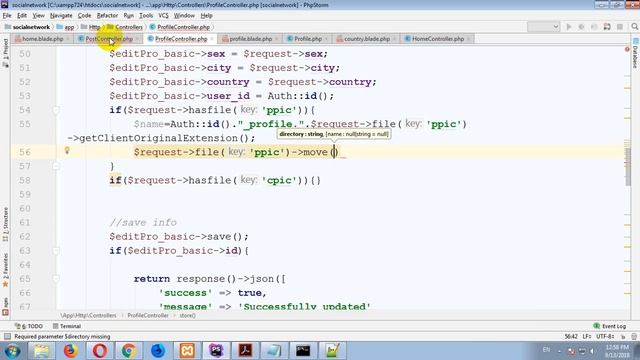The height and width of the screenshot is (360, 640).
Task: Click the red error indicator atop scrollbar
Action: click(x=627, y=49)
